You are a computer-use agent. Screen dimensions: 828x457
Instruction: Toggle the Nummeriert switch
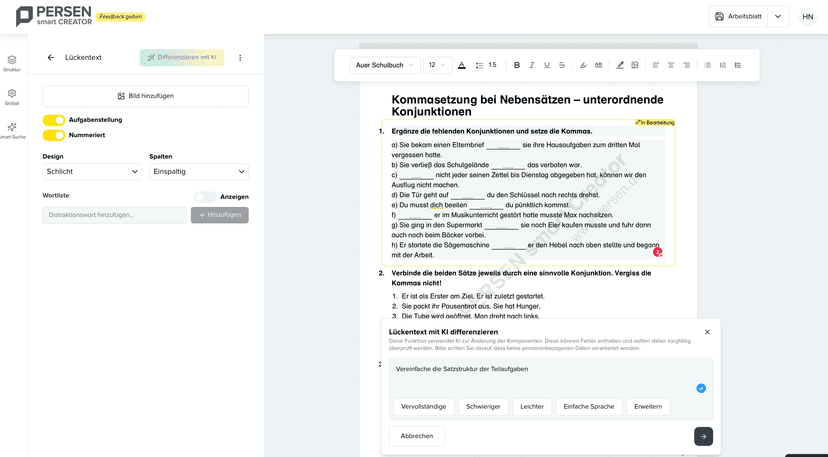coord(54,135)
